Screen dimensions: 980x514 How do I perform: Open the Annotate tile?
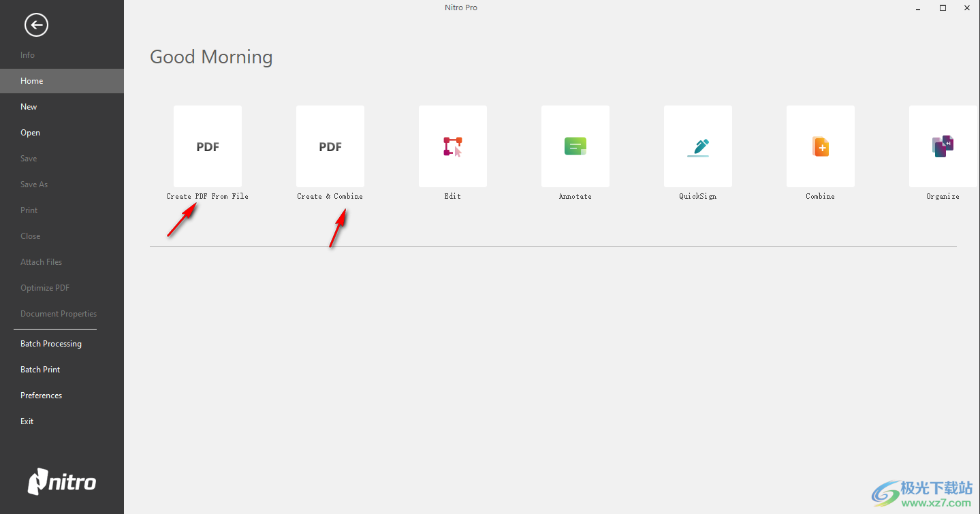coord(575,146)
